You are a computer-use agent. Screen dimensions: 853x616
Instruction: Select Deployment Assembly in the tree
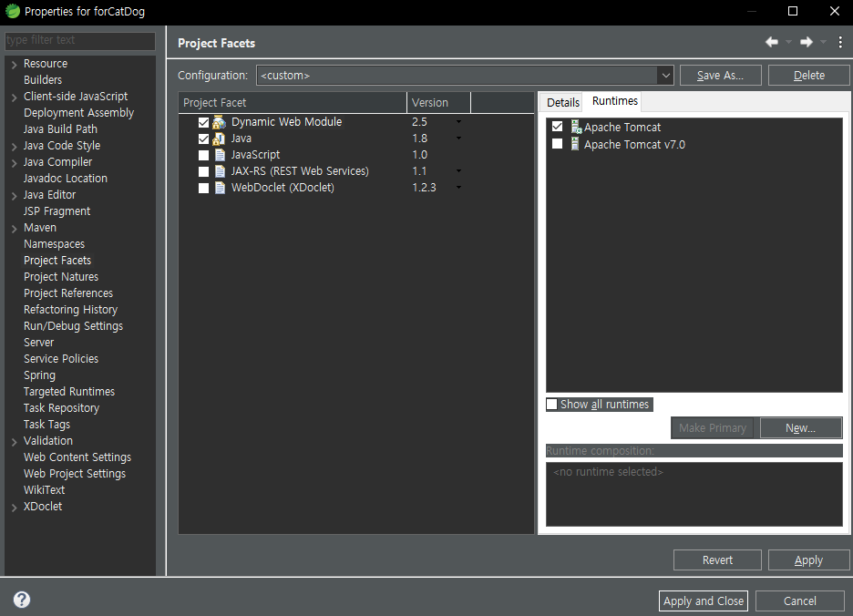point(79,113)
